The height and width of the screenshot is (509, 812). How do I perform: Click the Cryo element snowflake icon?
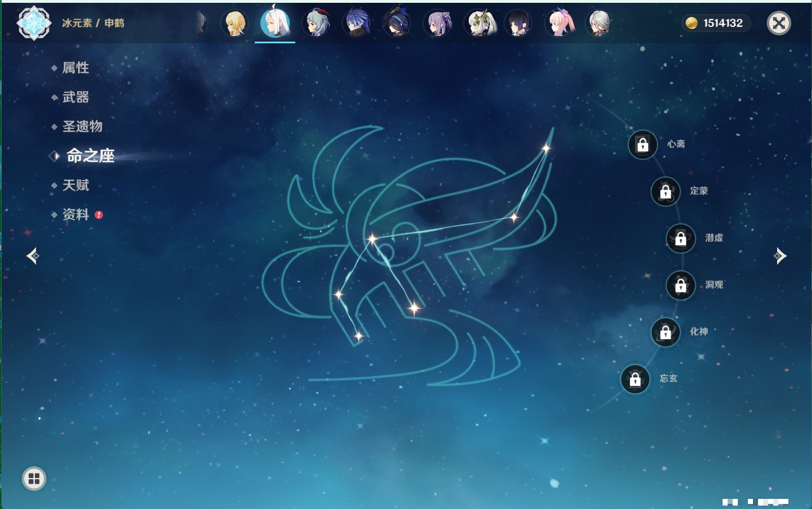[34, 23]
